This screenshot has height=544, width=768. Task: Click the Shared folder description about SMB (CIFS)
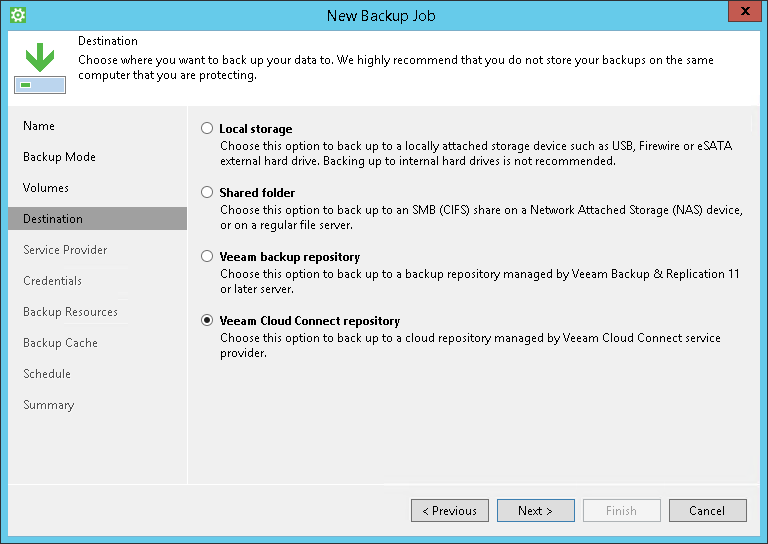coord(481,217)
